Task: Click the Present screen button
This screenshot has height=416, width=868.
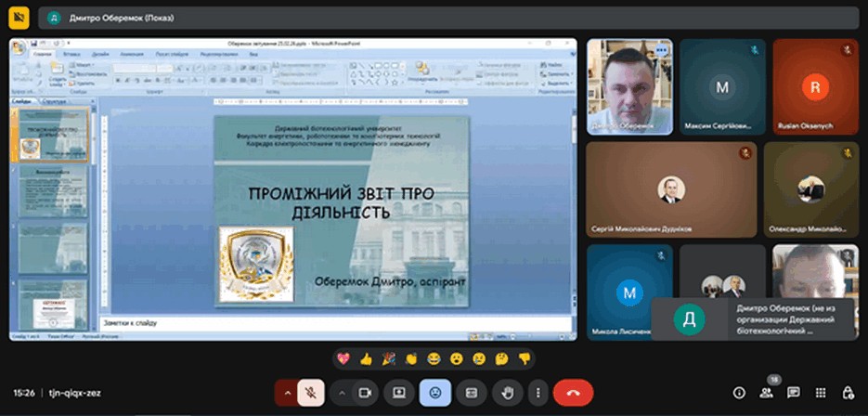Action: pos(399,393)
